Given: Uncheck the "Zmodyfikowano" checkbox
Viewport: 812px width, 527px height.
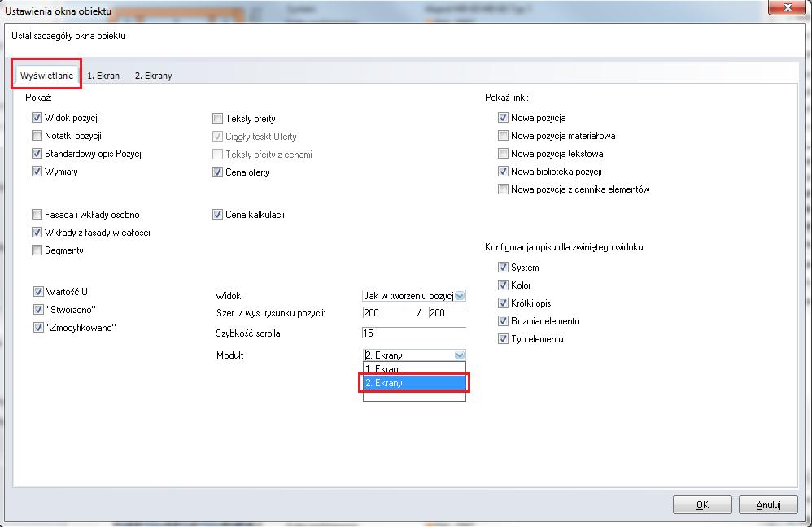Looking at the screenshot, I should click(x=38, y=327).
